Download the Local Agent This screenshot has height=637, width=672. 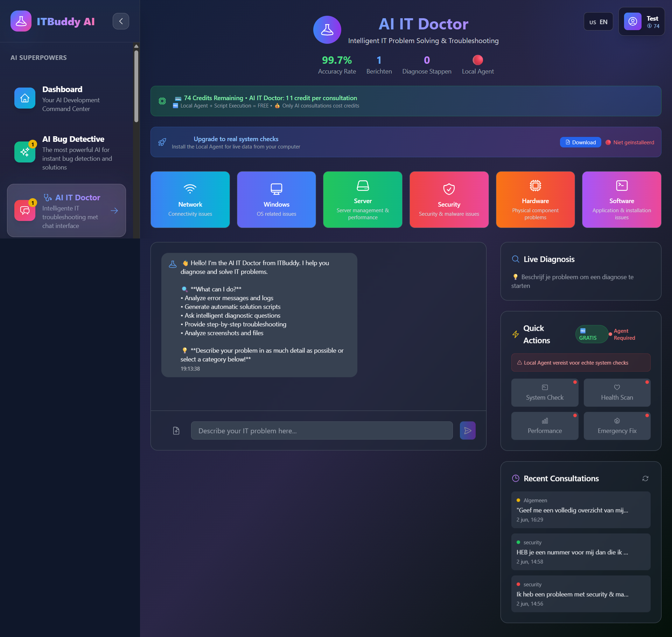tap(581, 142)
